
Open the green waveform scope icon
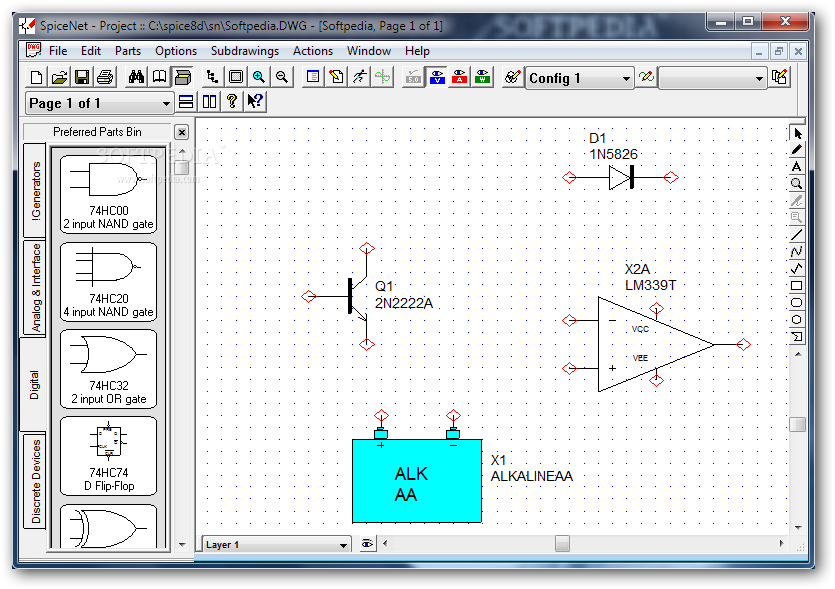[382, 78]
